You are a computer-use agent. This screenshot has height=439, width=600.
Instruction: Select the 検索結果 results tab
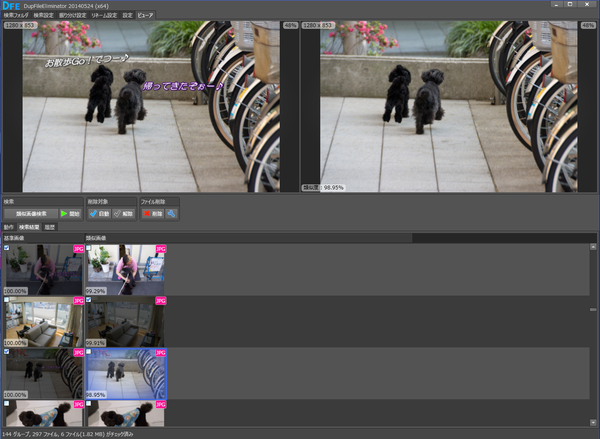pyautogui.click(x=29, y=227)
